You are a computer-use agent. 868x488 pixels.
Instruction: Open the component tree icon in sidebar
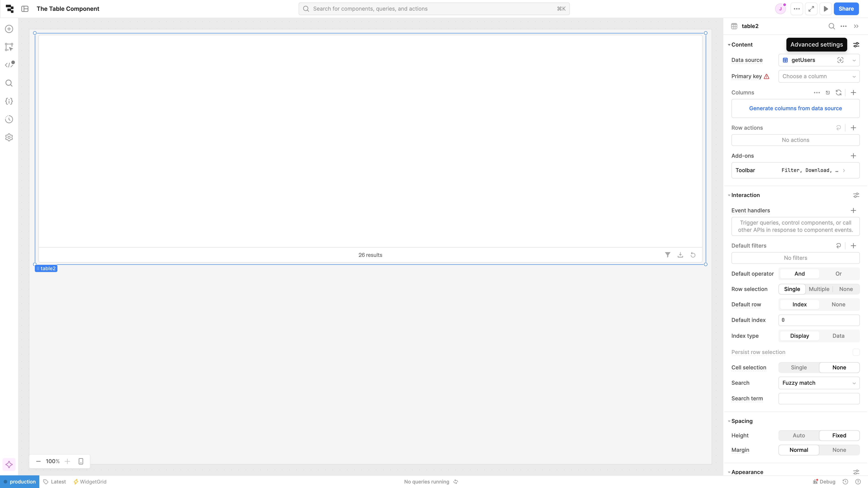coord(9,47)
